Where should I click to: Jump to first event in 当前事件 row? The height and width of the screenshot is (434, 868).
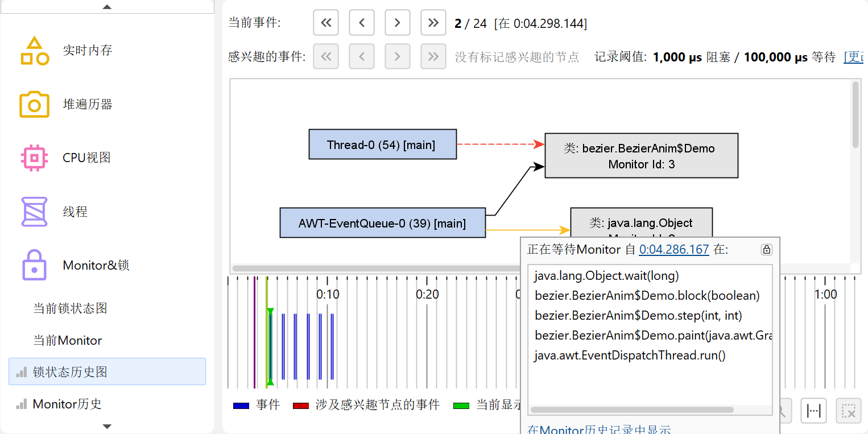[x=326, y=23]
